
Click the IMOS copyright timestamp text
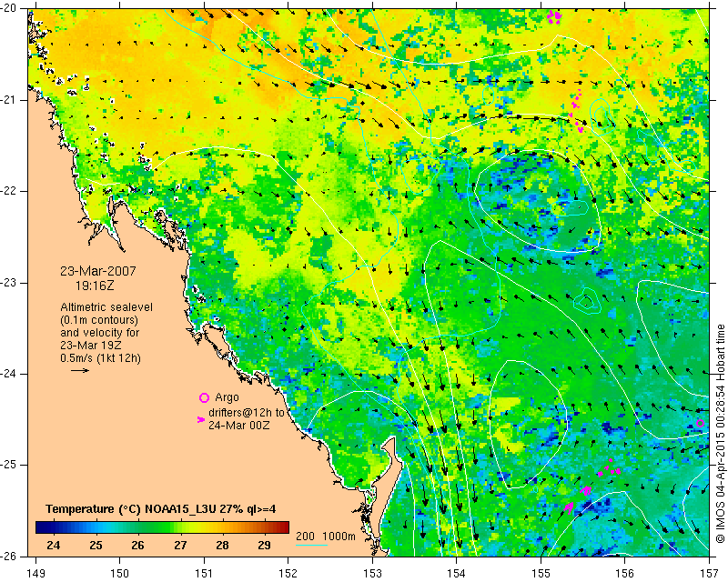(x=720, y=434)
